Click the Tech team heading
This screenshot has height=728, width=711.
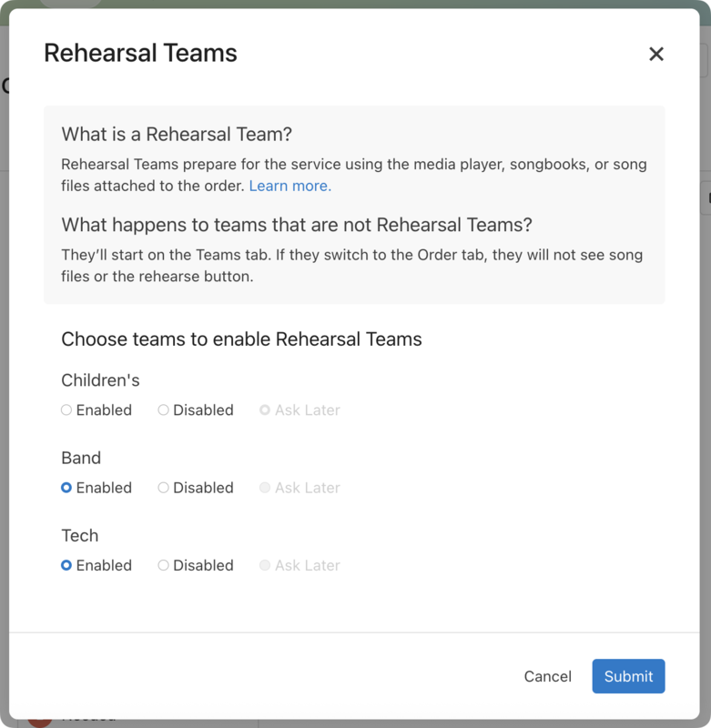tap(79, 535)
